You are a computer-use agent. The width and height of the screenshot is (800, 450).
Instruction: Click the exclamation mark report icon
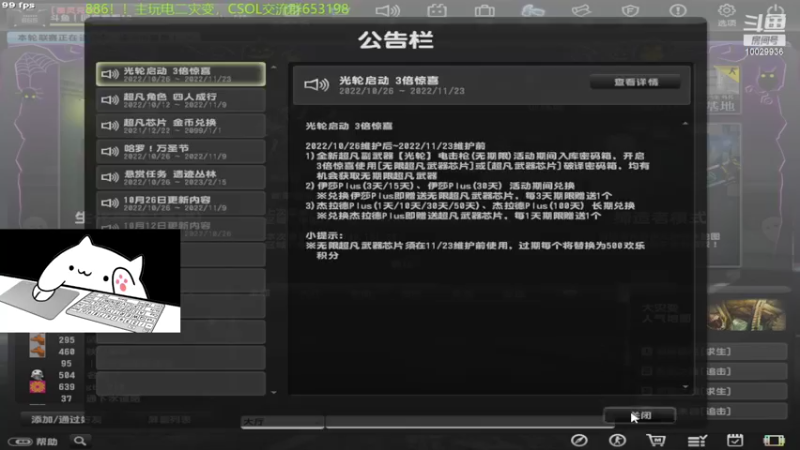[678, 10]
